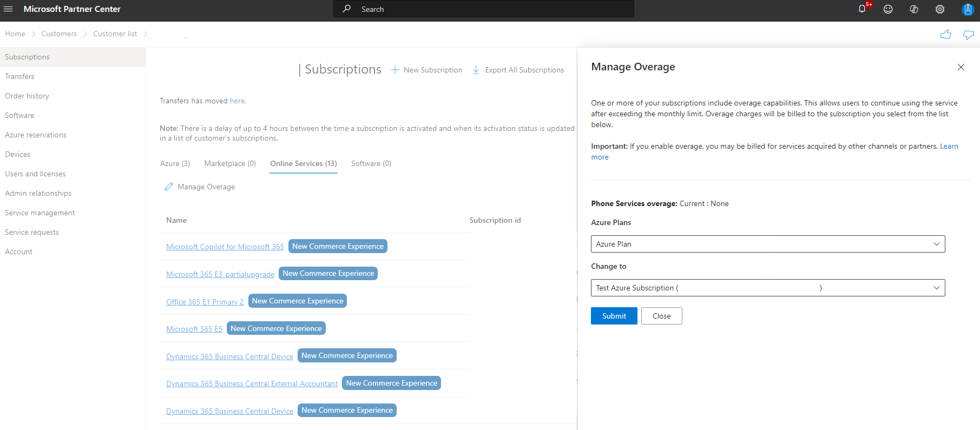Open the user account avatar
Viewport: 980px width, 430px height.
968,9
